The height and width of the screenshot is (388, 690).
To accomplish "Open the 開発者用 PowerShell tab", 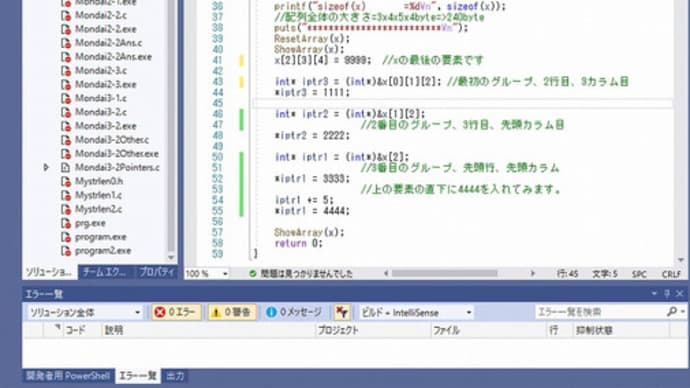I will (68, 376).
